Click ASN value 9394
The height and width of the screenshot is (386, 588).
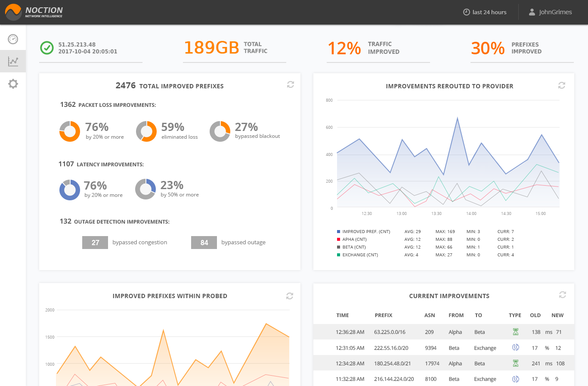click(430, 348)
